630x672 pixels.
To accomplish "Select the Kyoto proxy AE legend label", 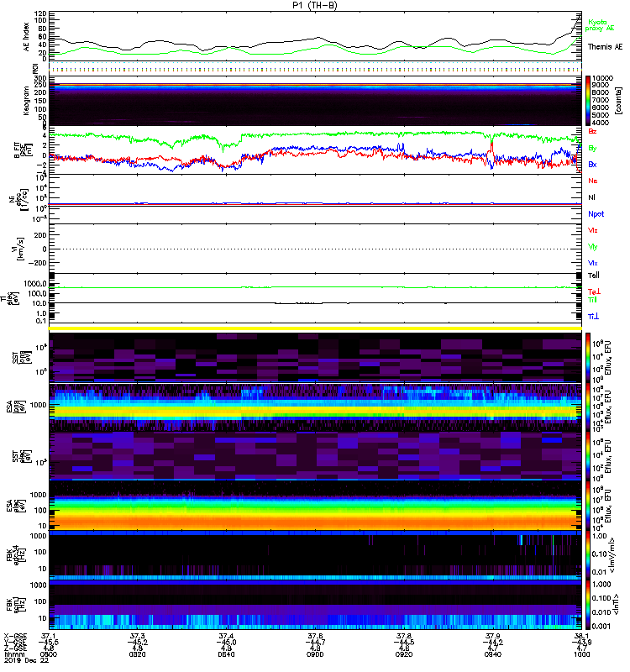I will (x=599, y=25).
